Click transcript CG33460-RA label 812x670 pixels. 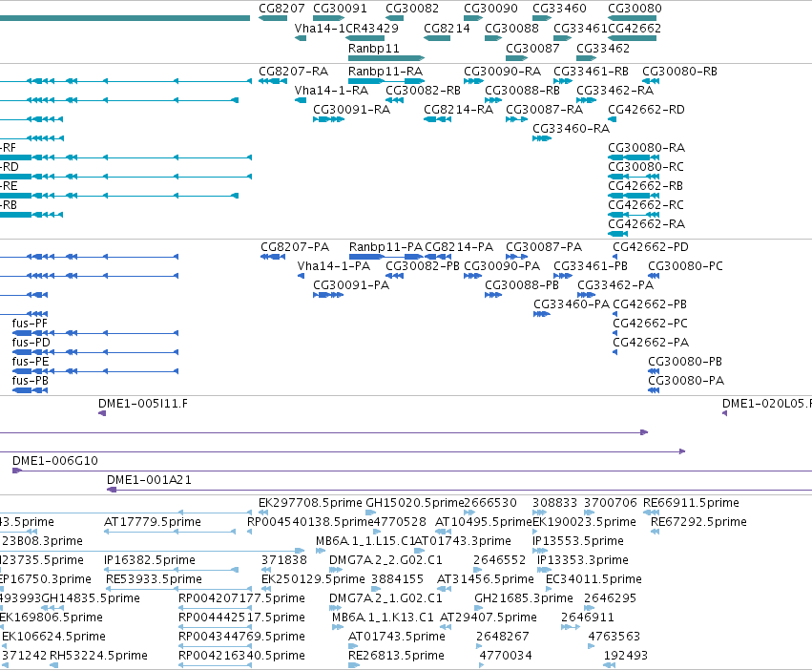571,128
